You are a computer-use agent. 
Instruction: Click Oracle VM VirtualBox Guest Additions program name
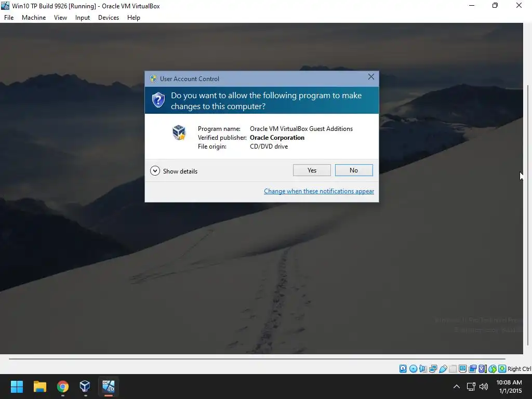[301, 129]
